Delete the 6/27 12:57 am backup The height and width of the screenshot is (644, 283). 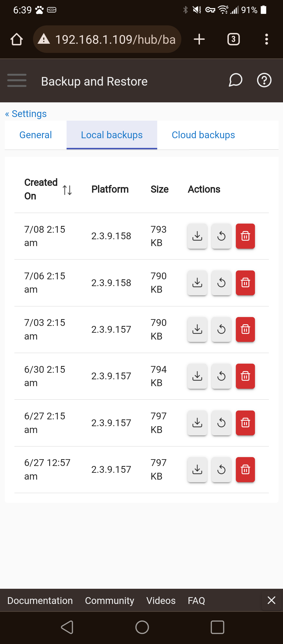[245, 470]
